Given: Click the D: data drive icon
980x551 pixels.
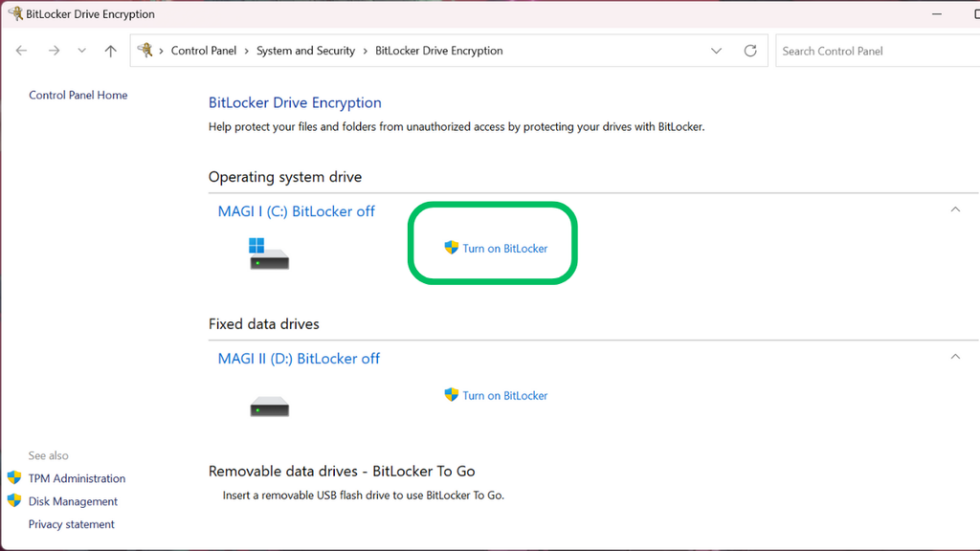Looking at the screenshot, I should point(269,406).
